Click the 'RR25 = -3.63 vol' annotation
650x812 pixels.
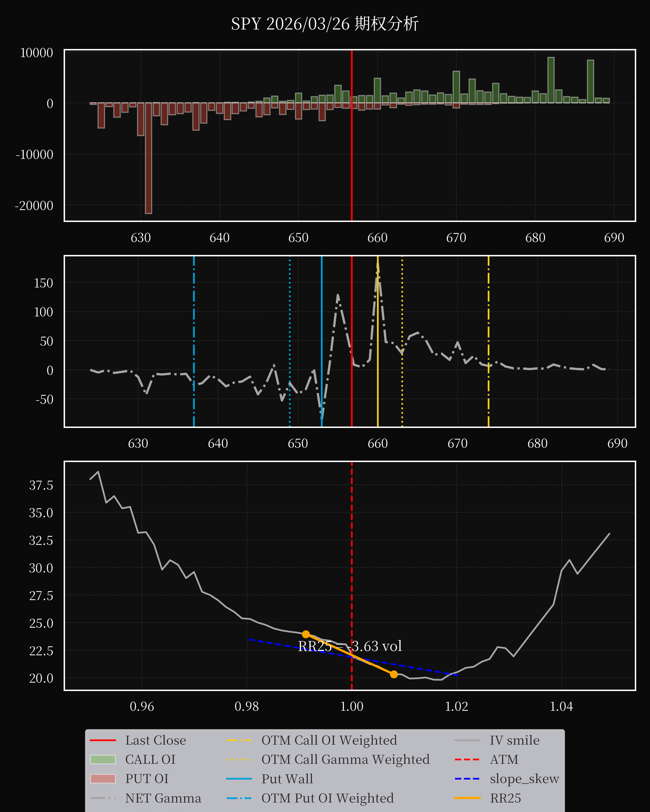point(350,646)
